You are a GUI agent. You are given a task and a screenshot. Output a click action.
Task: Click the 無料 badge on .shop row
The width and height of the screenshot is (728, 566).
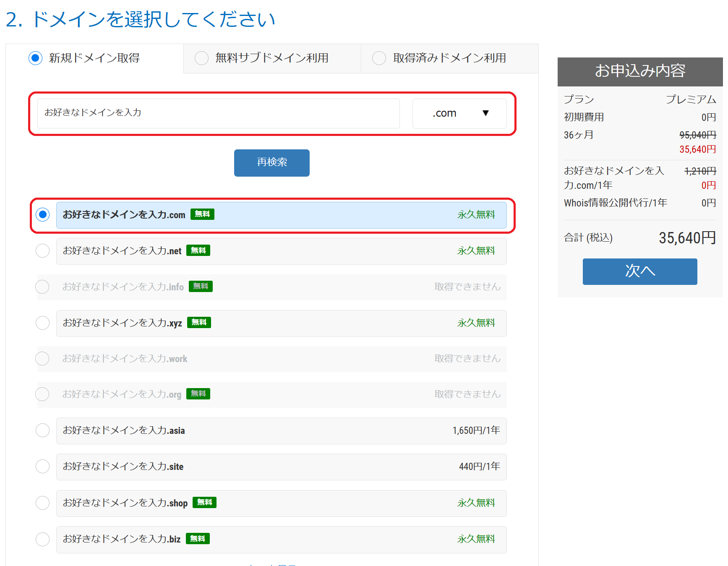(x=204, y=502)
